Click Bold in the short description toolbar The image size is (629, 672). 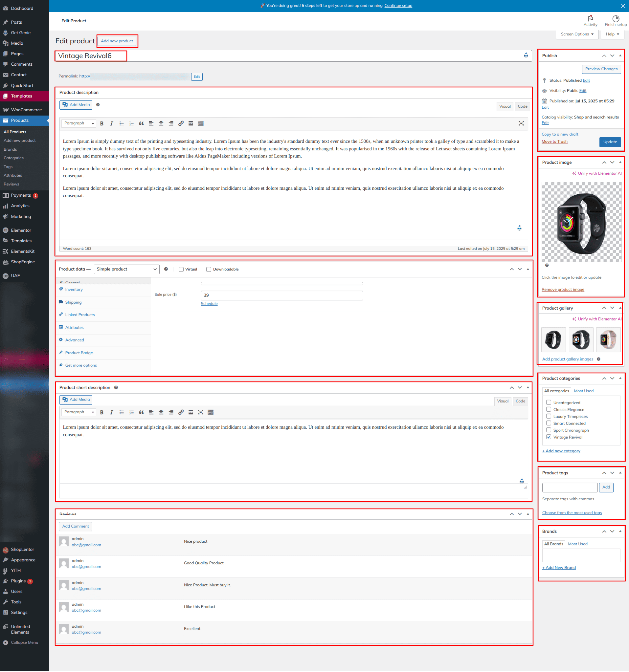[102, 412]
